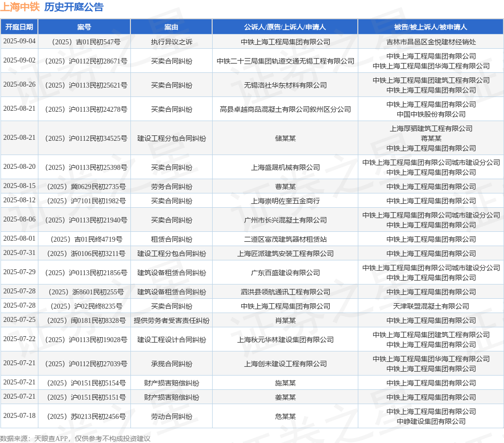Select case number (2025)沪0113民初21856号

pyautogui.click(x=86, y=273)
